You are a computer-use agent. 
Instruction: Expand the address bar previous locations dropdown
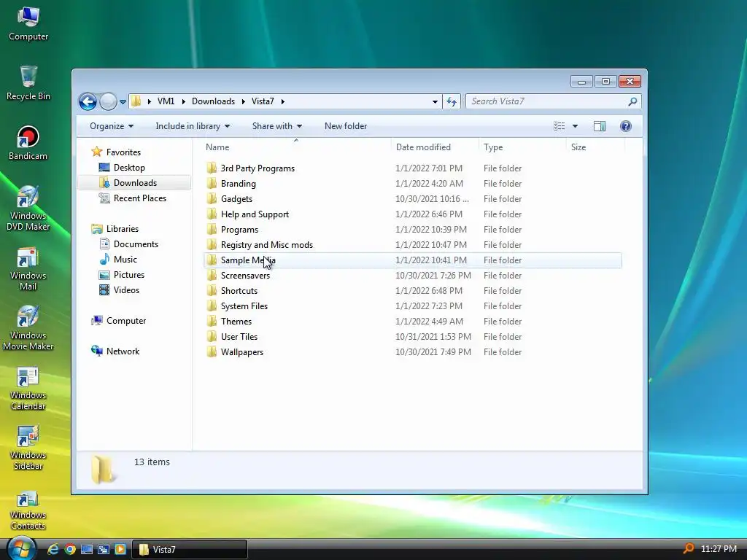click(435, 101)
